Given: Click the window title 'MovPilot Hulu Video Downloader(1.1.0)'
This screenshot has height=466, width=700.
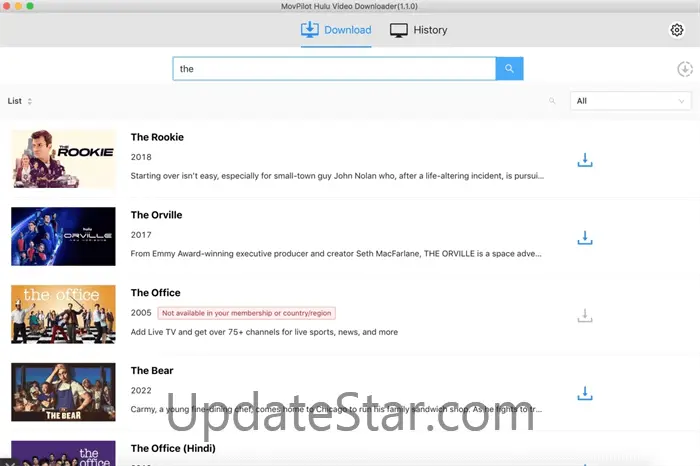Looking at the screenshot, I should 350,6.
